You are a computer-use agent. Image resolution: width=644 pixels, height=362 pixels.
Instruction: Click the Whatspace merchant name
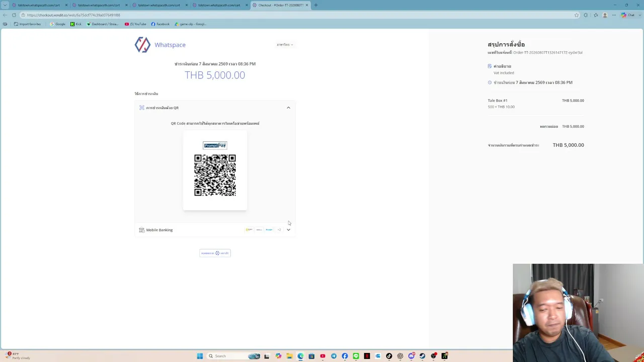tap(170, 45)
